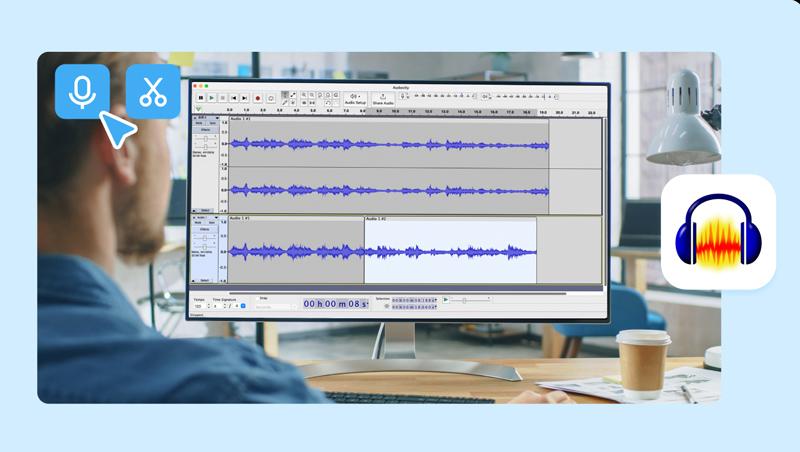
Task: Click the vertical scrollbar beside the tracks
Action: (605, 202)
